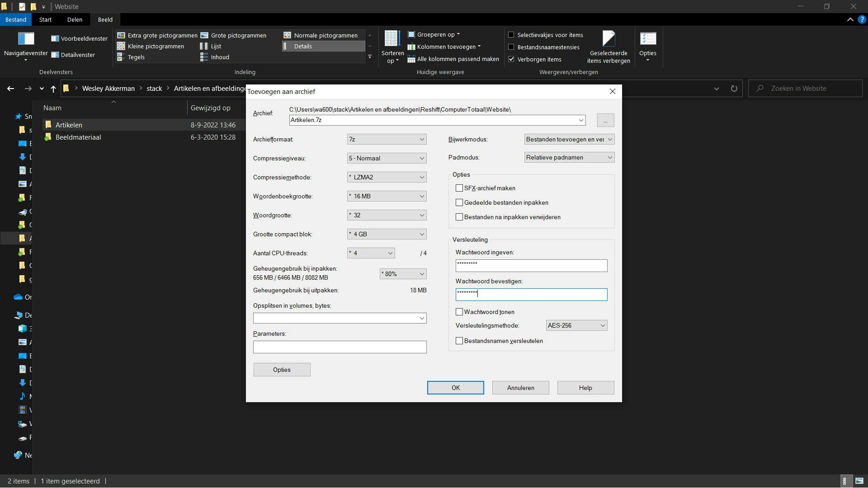Select the Beeldmateriaal folder in list
The width and height of the screenshot is (868, 488).
78,137
